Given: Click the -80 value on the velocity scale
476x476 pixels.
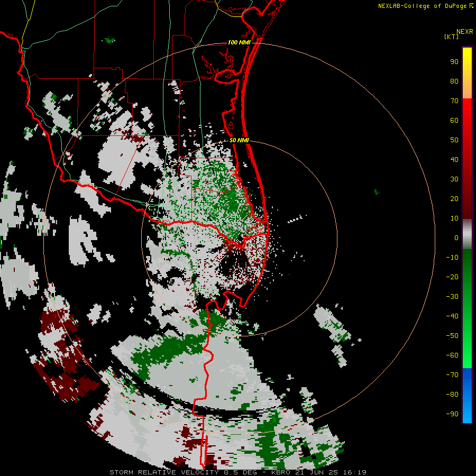Looking at the screenshot, I should 452,395.
